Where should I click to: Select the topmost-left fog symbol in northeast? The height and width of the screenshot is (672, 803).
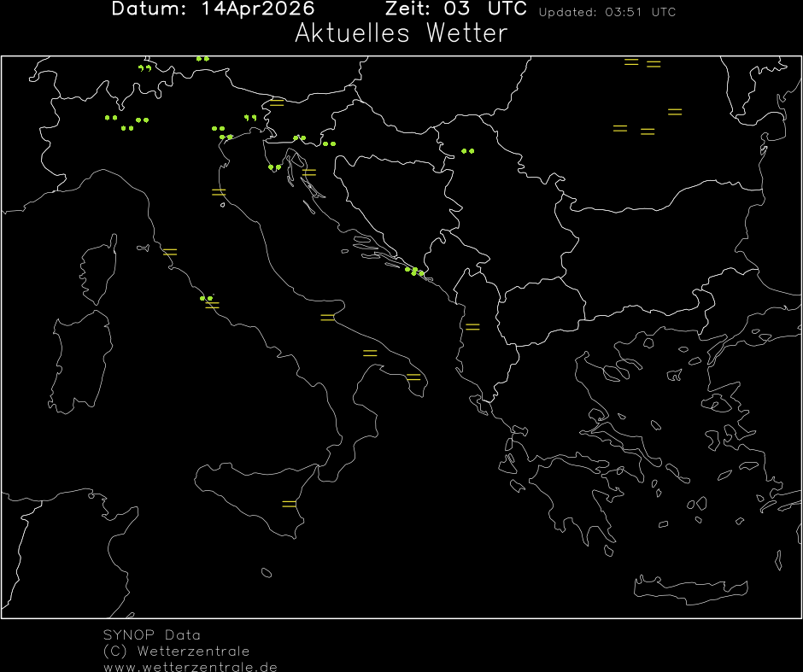click(631, 61)
